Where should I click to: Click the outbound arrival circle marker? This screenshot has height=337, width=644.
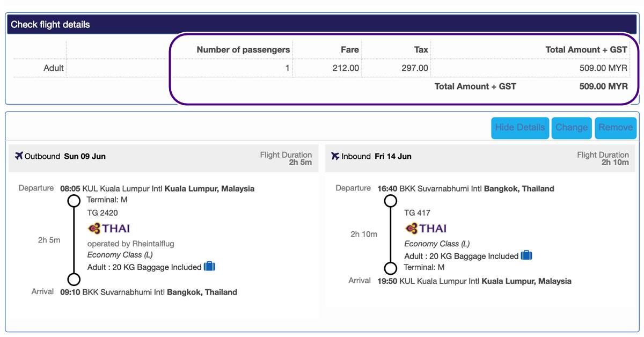coord(74,279)
